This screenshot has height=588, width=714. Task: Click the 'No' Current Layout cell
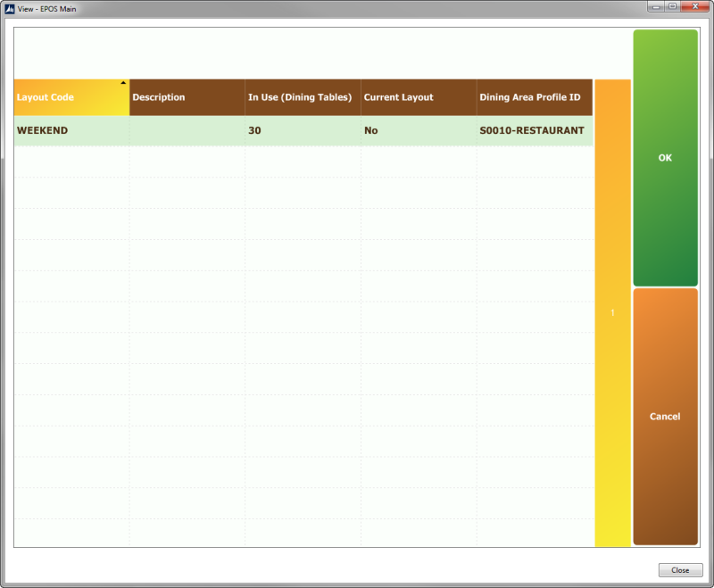[x=419, y=130]
